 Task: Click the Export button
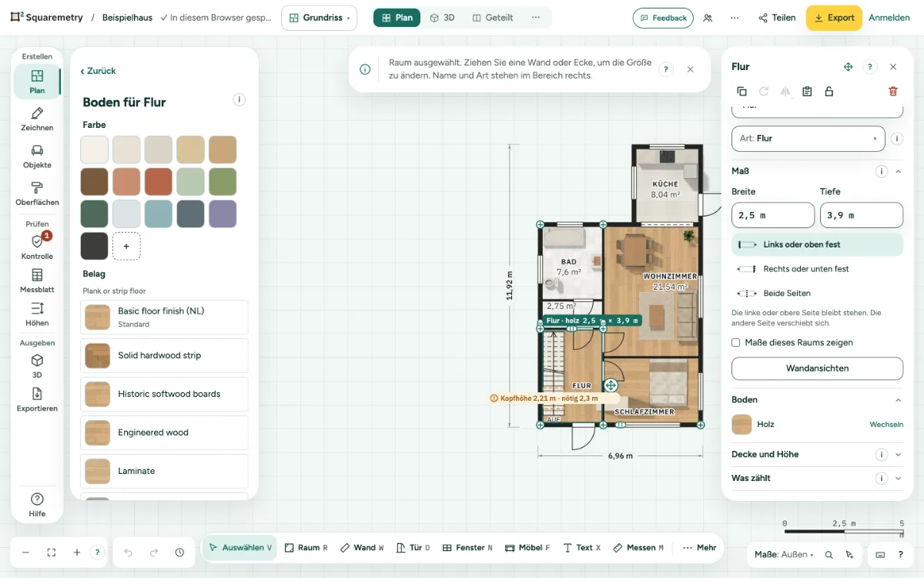tap(834, 18)
